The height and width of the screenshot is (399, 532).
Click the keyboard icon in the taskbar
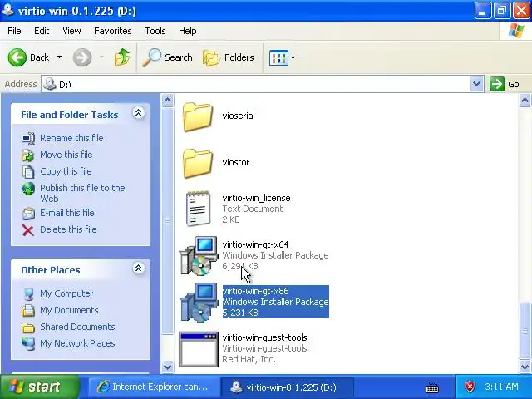[x=432, y=387]
